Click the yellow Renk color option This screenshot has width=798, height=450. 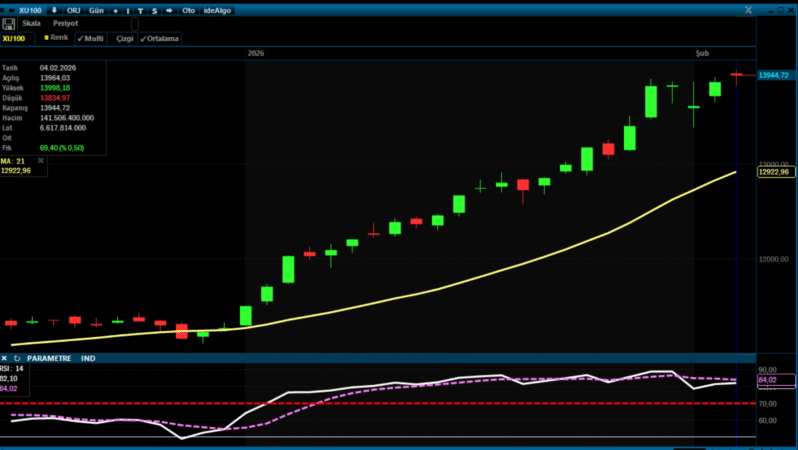pos(55,38)
